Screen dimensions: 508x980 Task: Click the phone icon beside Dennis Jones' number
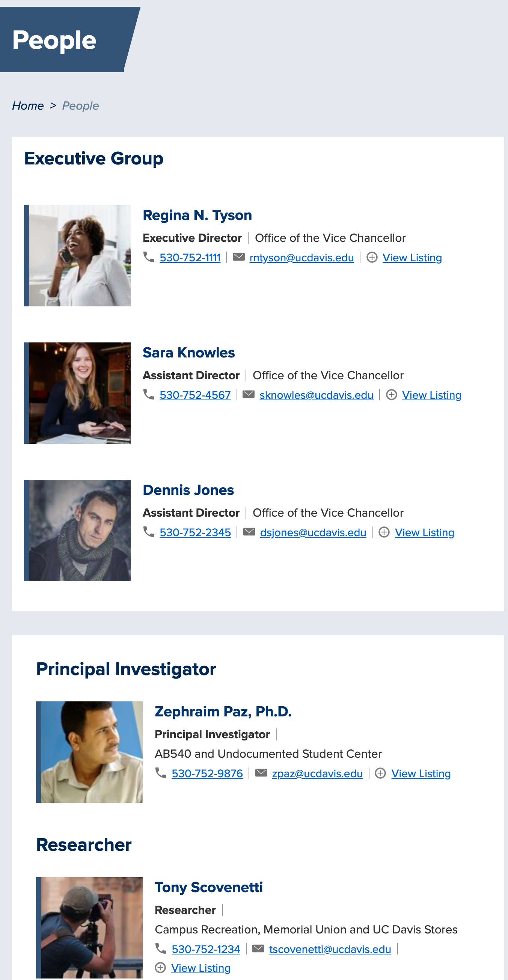(148, 532)
